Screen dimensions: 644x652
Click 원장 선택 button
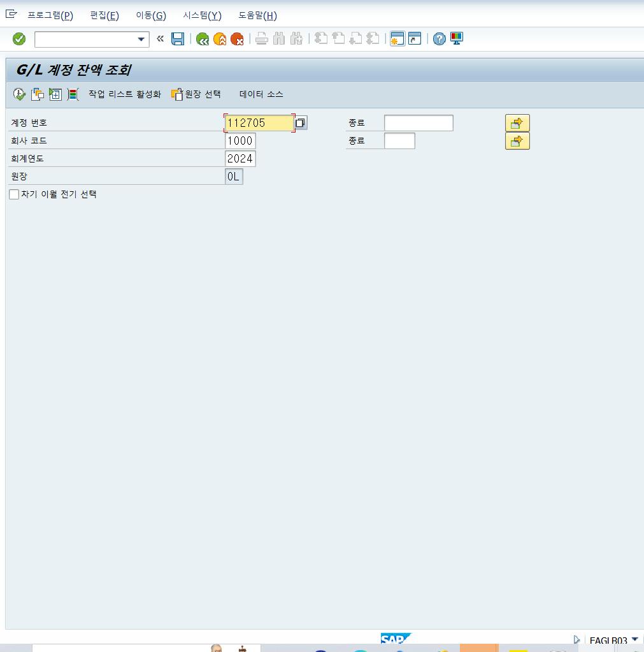coord(196,94)
